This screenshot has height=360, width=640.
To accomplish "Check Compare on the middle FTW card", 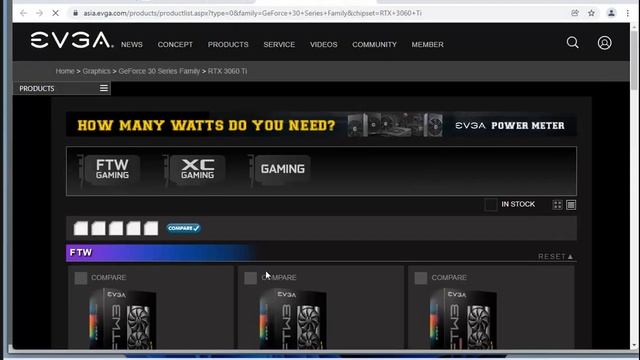I will coord(251,278).
